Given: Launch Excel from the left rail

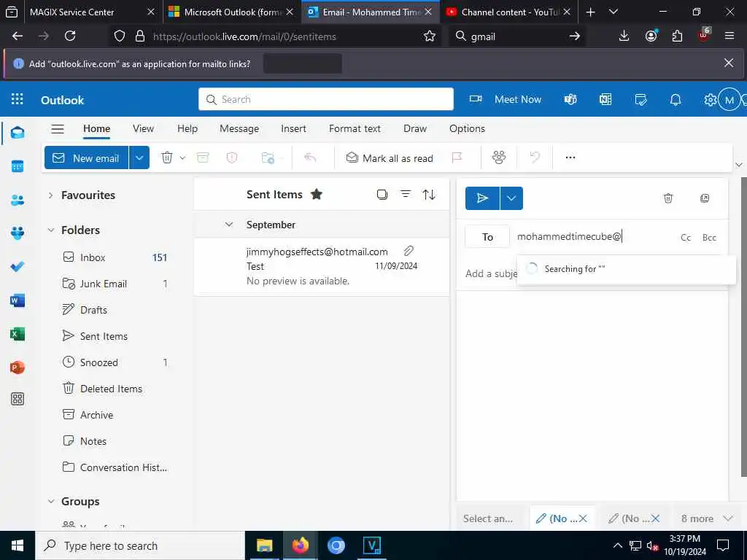Looking at the screenshot, I should coord(18,334).
